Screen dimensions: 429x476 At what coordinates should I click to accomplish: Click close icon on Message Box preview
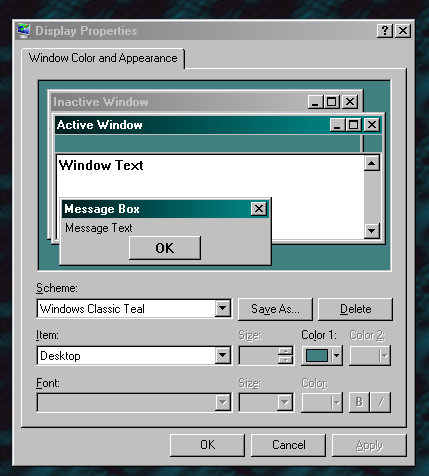point(259,209)
